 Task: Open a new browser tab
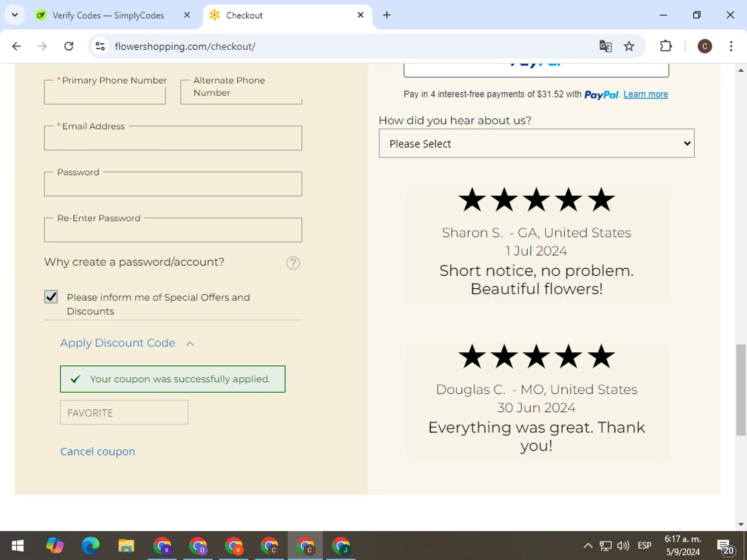pos(387,15)
